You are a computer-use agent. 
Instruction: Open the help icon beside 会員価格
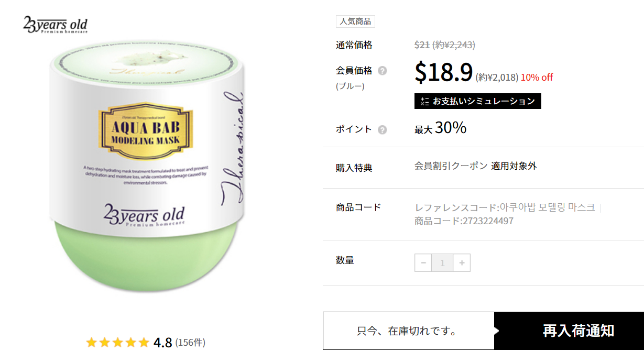[383, 71]
